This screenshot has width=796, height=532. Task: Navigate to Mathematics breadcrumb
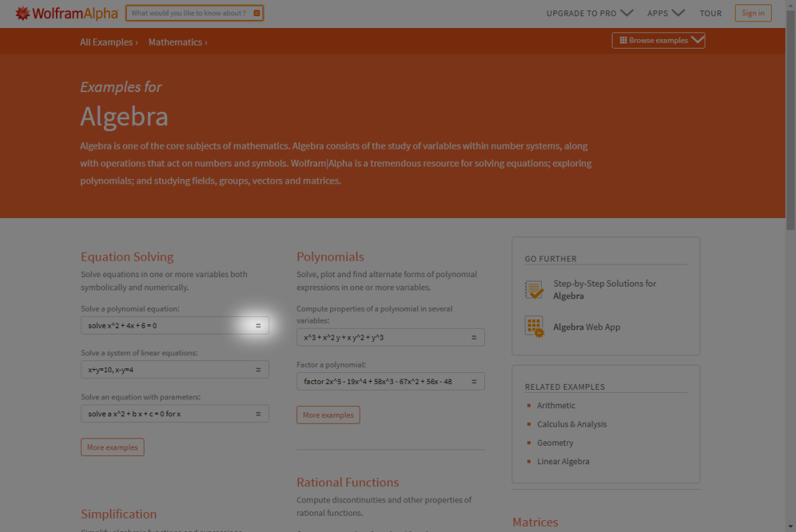178,42
